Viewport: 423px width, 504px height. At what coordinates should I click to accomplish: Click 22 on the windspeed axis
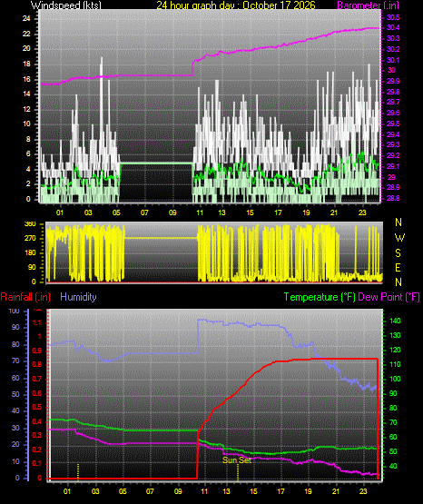click(x=26, y=34)
